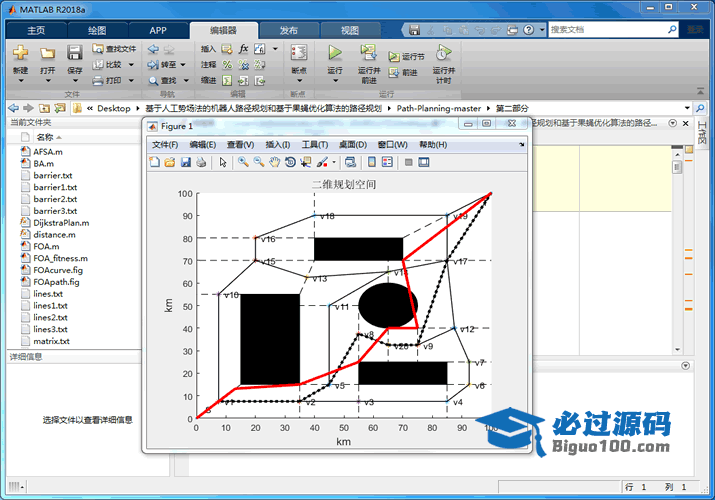Toggle the Pan hand tool in Figure 1
The height and width of the screenshot is (500, 715).
274,162
